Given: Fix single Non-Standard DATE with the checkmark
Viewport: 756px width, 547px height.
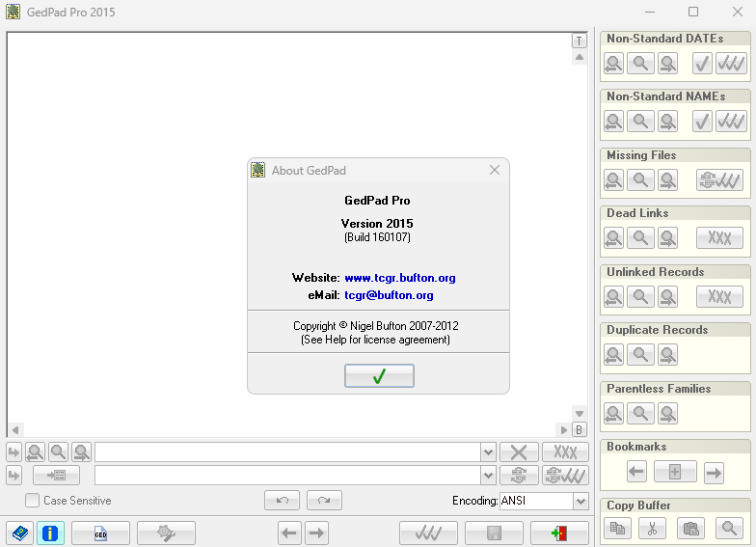Looking at the screenshot, I should coord(702,64).
